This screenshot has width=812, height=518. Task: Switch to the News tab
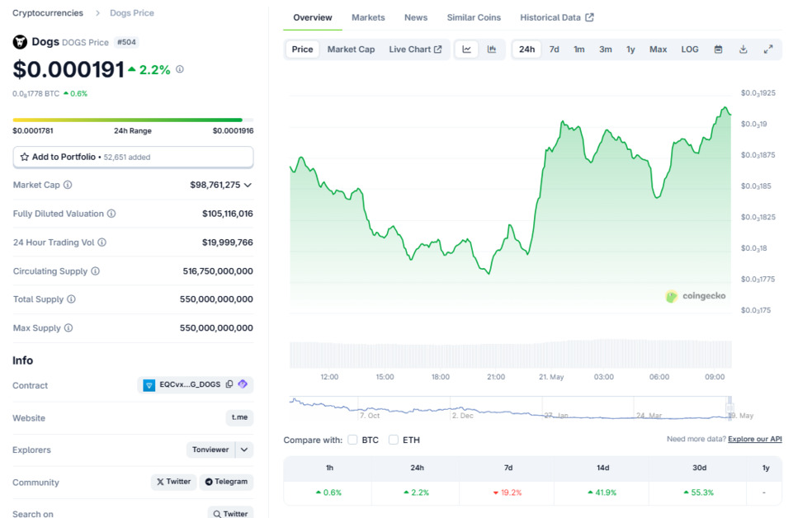pyautogui.click(x=416, y=17)
